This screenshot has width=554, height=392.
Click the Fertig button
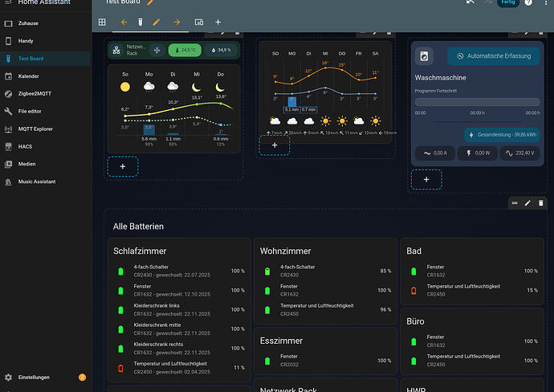[508, 2]
